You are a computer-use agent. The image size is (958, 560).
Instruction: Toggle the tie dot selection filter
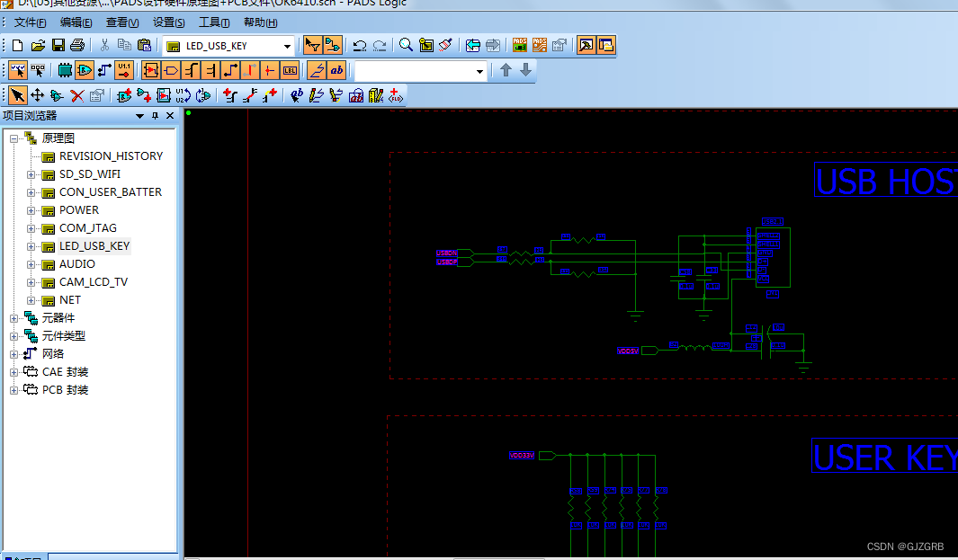(270, 70)
